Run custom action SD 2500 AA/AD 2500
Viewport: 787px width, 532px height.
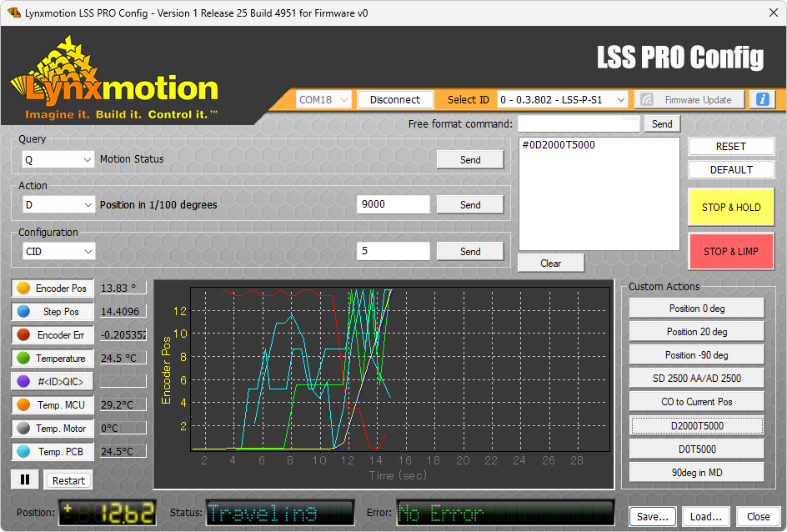697,379
